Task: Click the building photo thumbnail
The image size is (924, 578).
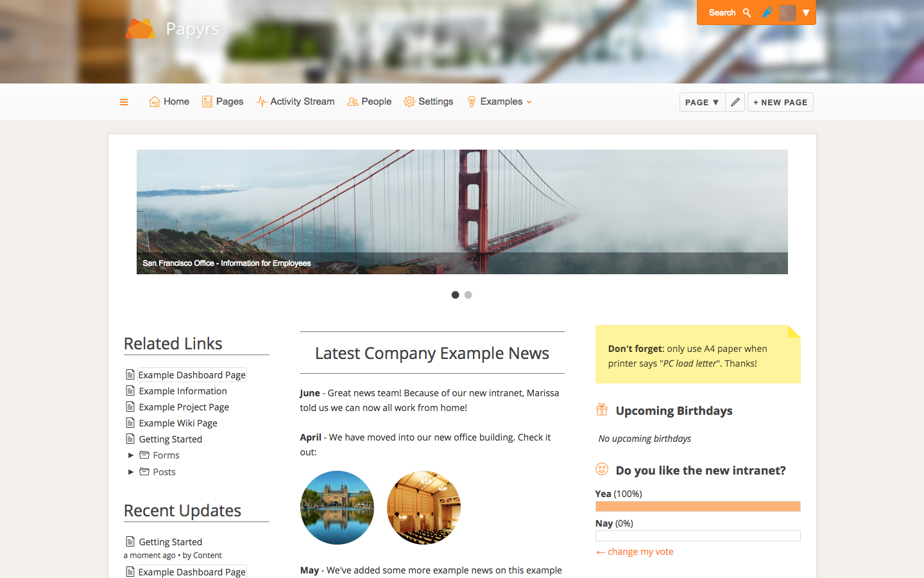Action: (337, 507)
